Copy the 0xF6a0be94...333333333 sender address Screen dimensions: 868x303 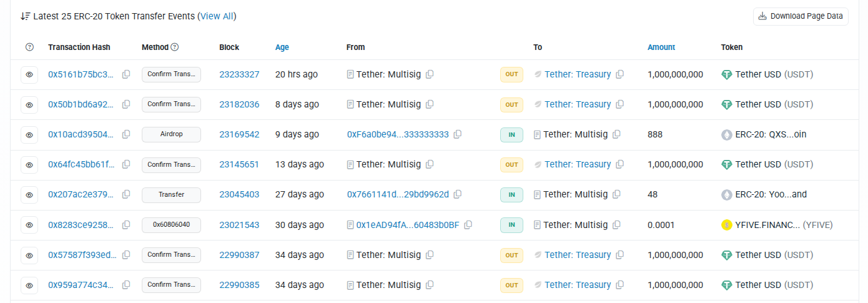tap(458, 134)
